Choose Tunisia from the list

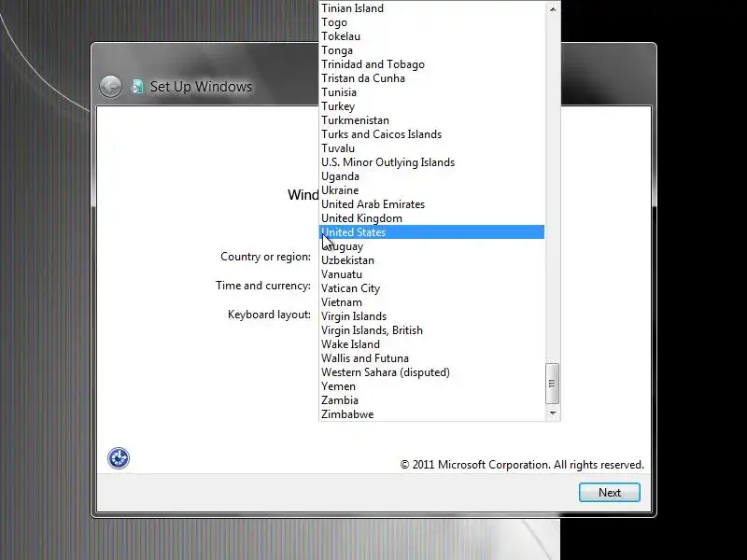[x=431, y=92]
